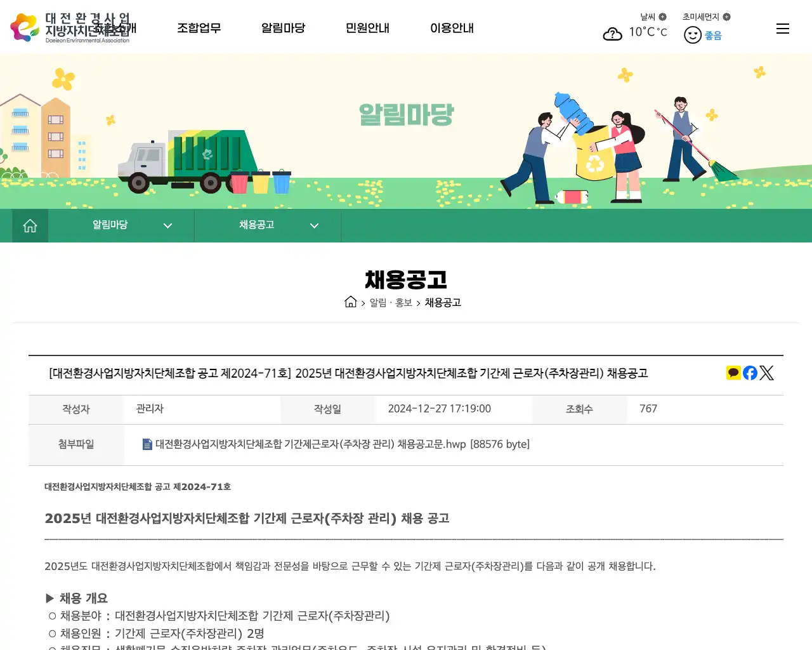Click the green home icon in green navigation bar
Screen dimensions: 812x650
[29, 225]
